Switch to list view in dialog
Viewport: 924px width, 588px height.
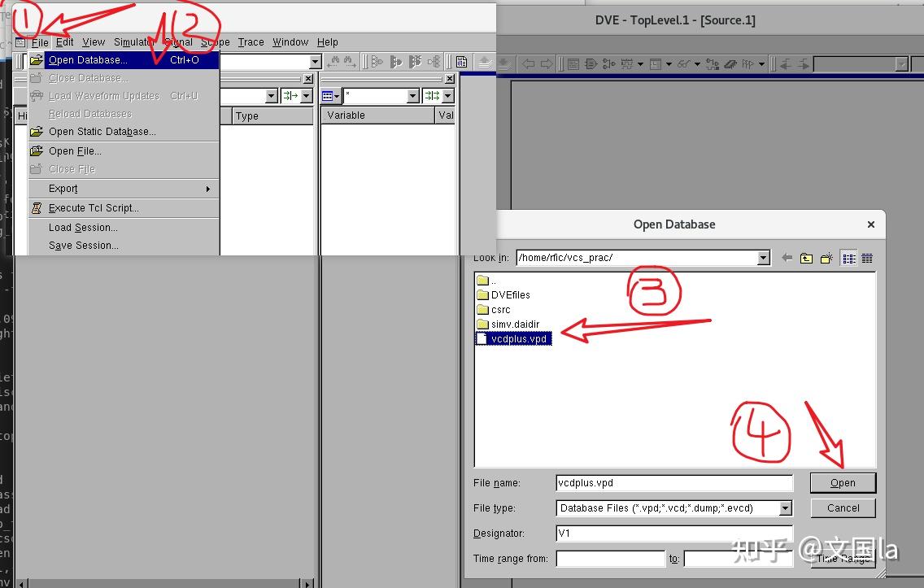click(x=848, y=258)
